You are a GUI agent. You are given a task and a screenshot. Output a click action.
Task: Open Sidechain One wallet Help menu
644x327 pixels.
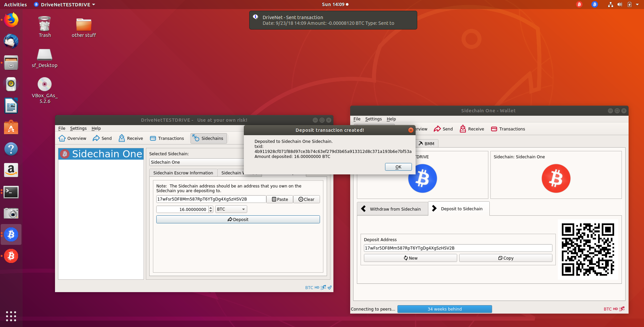pos(391,119)
